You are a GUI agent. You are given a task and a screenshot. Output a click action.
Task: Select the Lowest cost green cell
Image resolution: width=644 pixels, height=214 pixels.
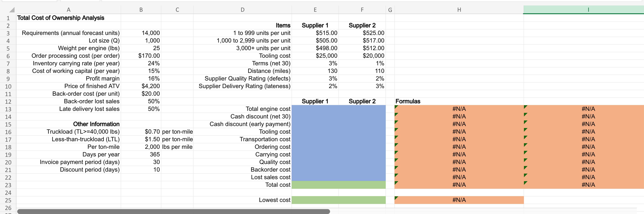point(339,200)
